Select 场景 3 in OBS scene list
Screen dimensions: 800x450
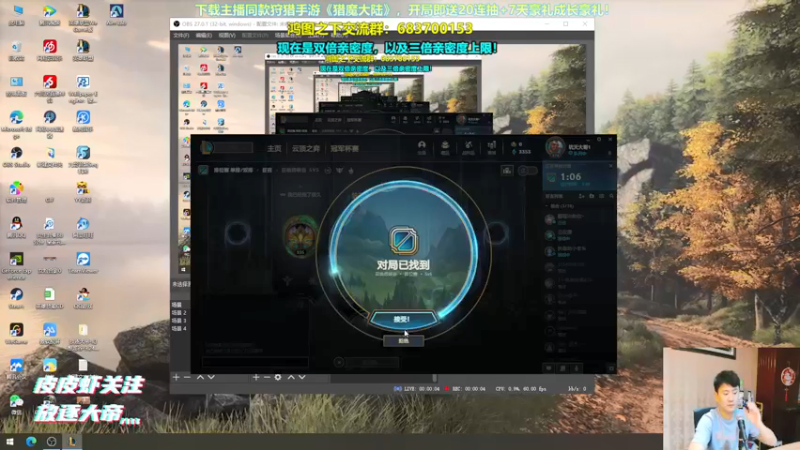click(179, 320)
